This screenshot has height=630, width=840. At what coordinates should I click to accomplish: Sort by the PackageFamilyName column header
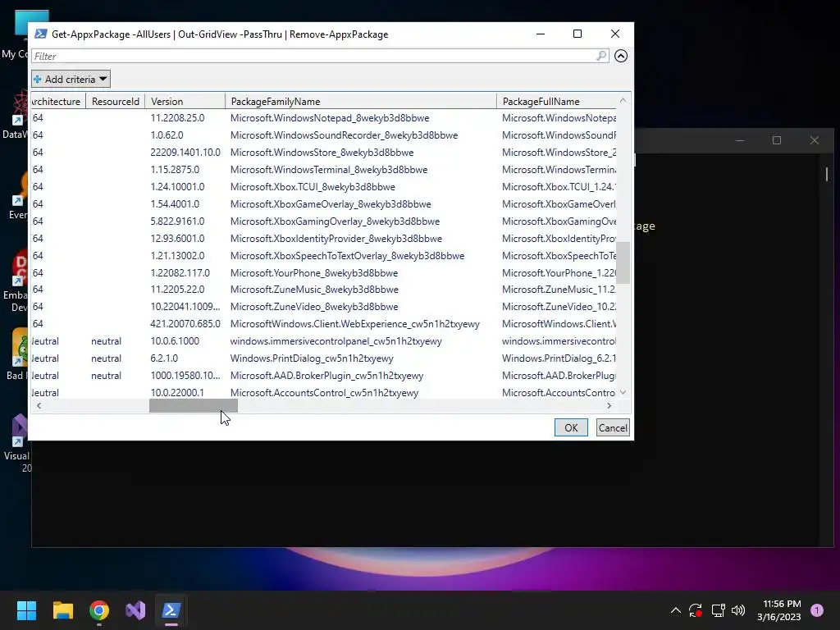pos(361,101)
